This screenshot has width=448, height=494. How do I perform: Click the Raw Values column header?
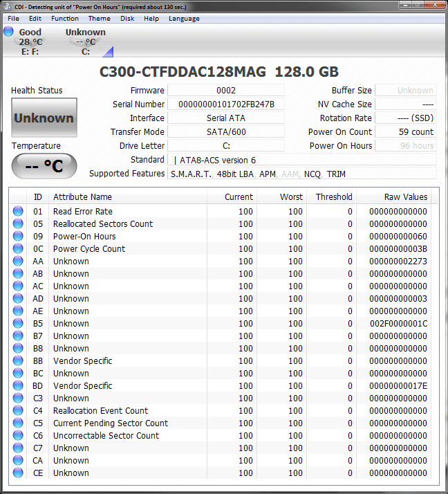point(394,197)
